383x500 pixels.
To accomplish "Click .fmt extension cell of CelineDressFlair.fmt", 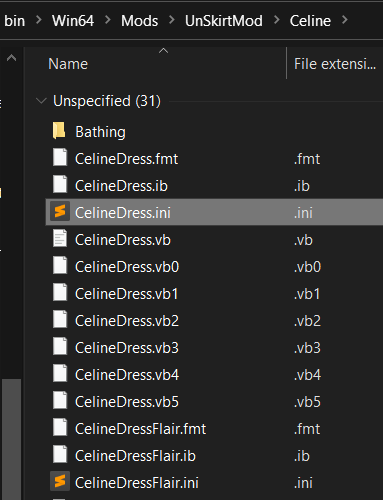I will point(307,429).
